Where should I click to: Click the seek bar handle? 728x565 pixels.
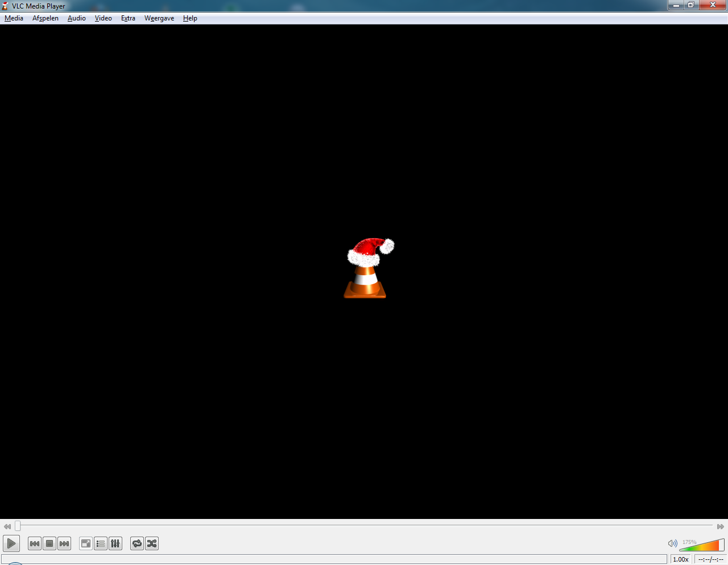click(18, 526)
